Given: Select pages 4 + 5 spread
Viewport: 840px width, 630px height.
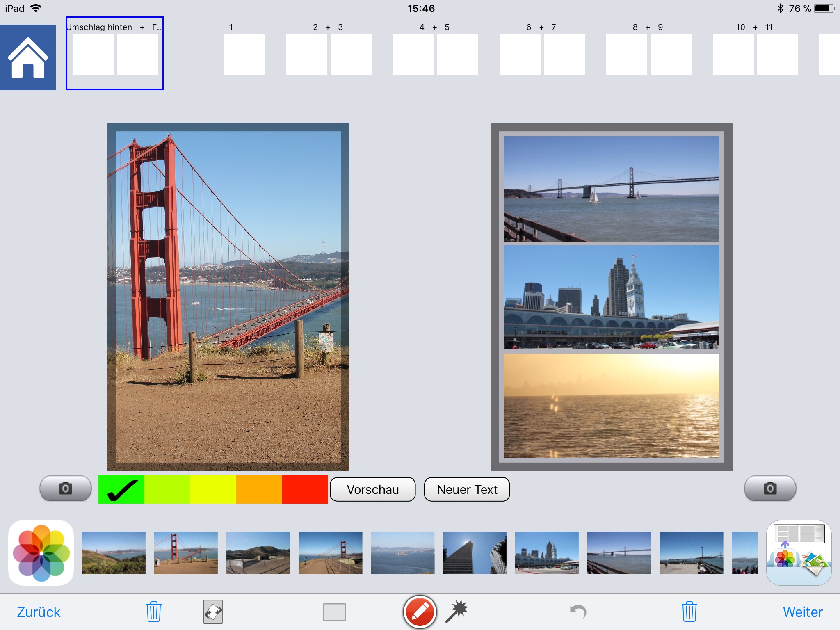Looking at the screenshot, I should 436,54.
